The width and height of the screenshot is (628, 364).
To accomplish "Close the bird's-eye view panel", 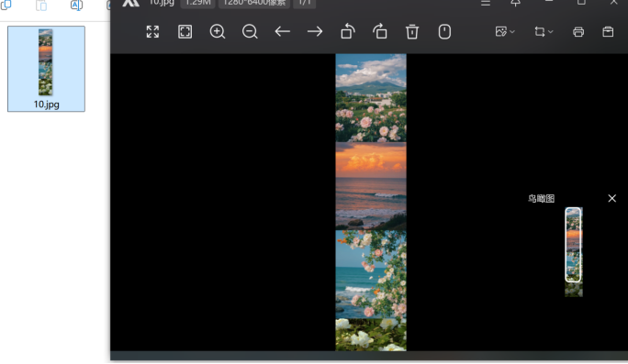I will coord(612,198).
